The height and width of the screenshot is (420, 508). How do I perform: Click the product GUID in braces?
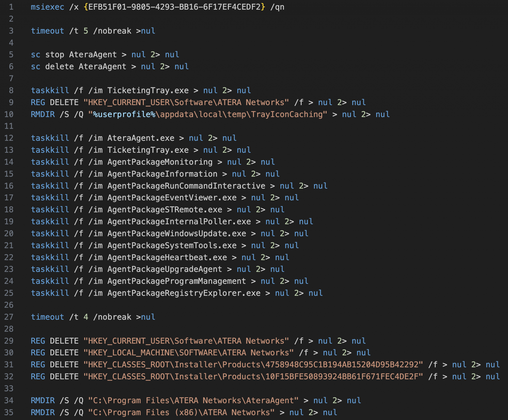[174, 7]
